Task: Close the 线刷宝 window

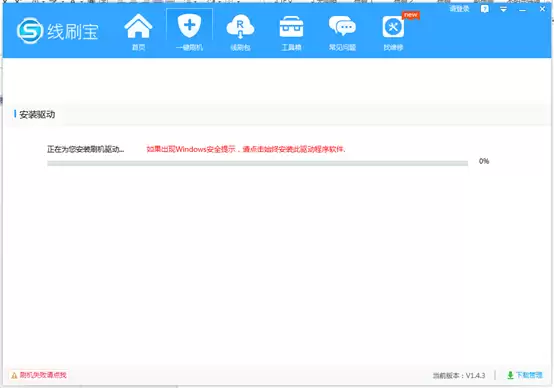Action: click(542, 9)
